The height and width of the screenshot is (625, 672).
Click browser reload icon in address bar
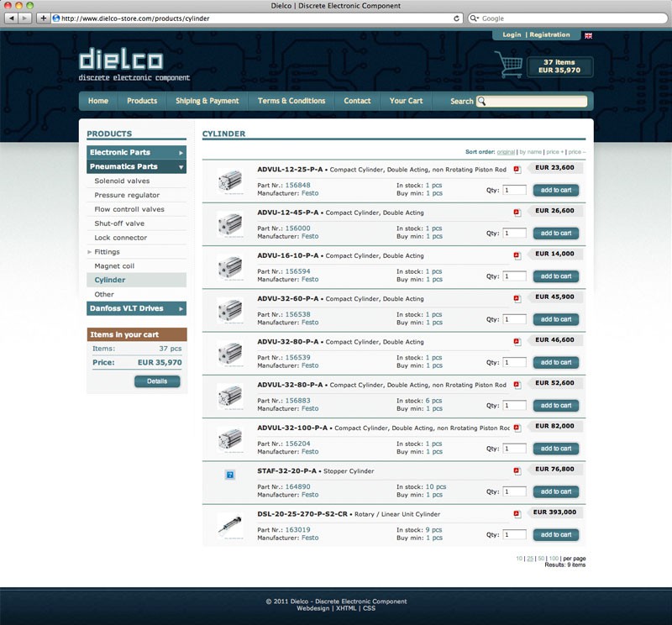coord(457,18)
